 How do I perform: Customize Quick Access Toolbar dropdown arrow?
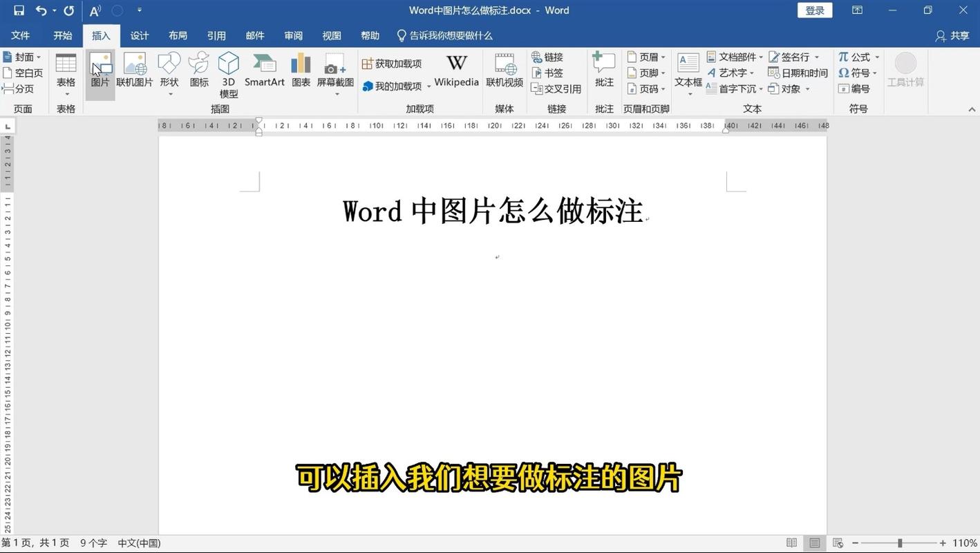[140, 10]
